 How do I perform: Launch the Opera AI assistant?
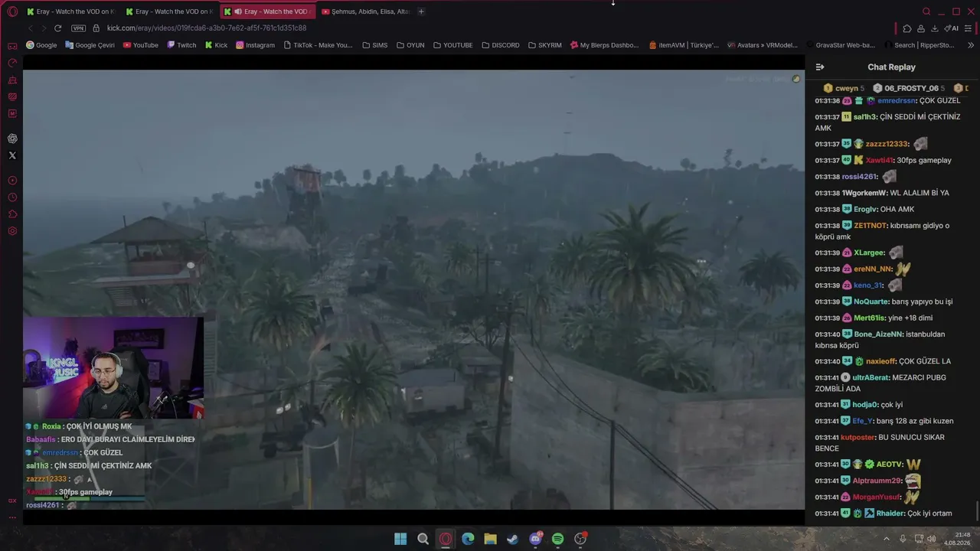952,28
